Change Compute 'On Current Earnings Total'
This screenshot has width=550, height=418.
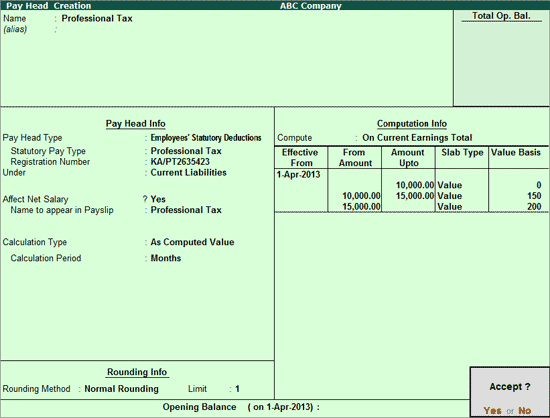[x=417, y=137]
